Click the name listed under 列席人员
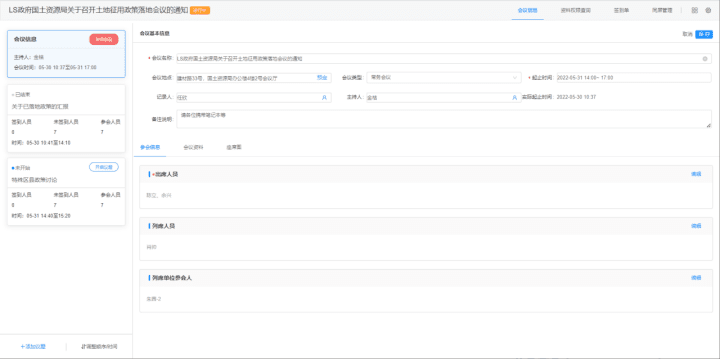Screen dimensions: 720x360 [x=152, y=247]
